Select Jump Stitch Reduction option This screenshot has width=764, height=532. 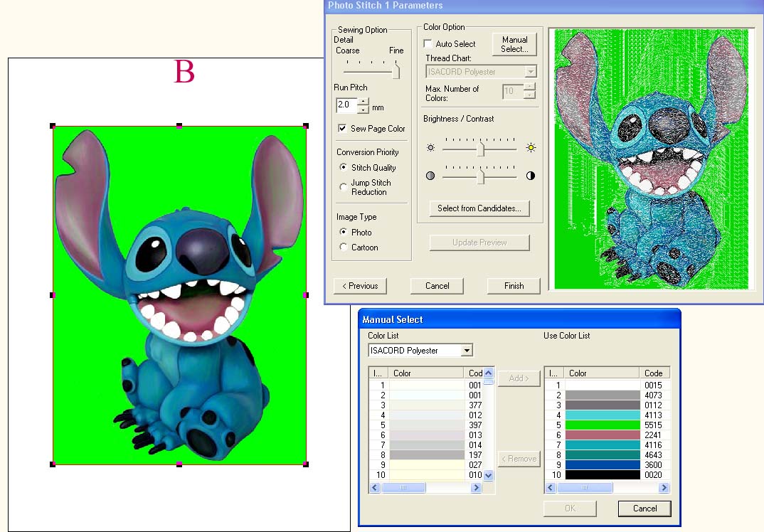click(x=343, y=186)
